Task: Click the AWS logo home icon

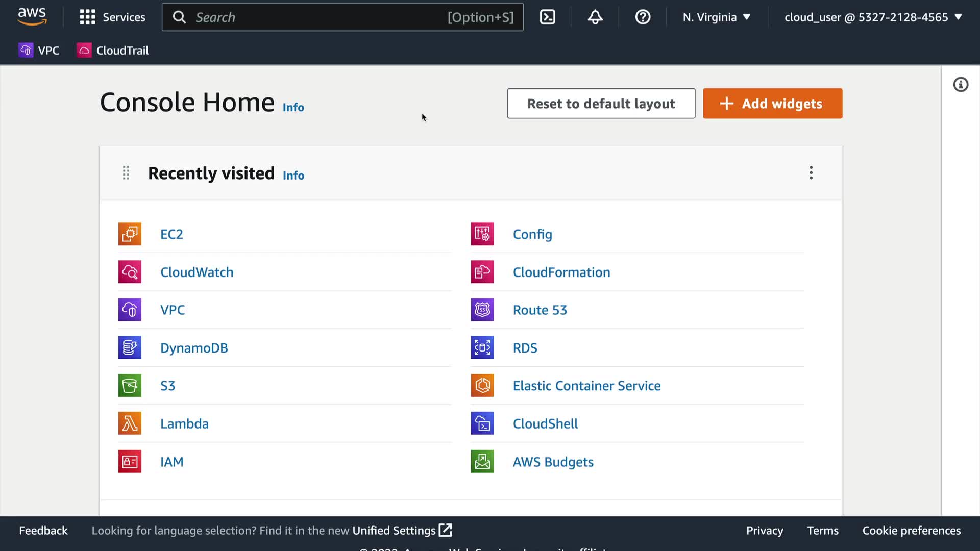Action: pos(32,17)
